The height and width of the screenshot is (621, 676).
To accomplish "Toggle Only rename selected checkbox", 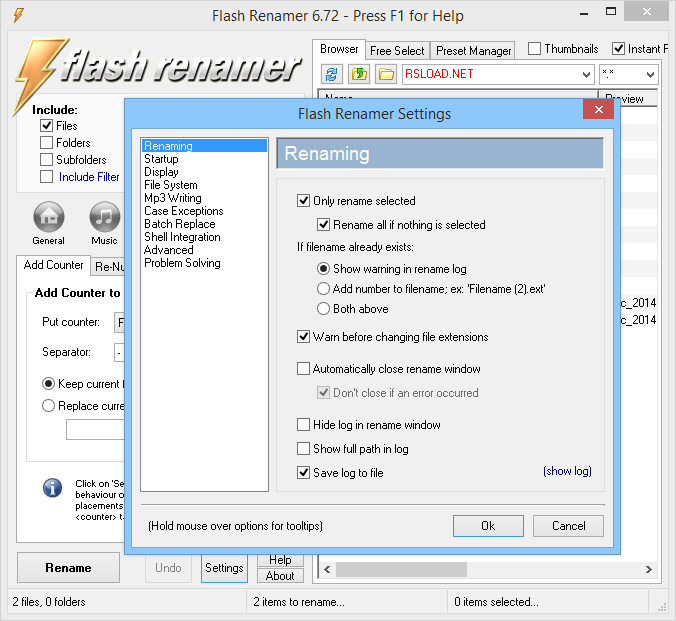I will coord(303,201).
